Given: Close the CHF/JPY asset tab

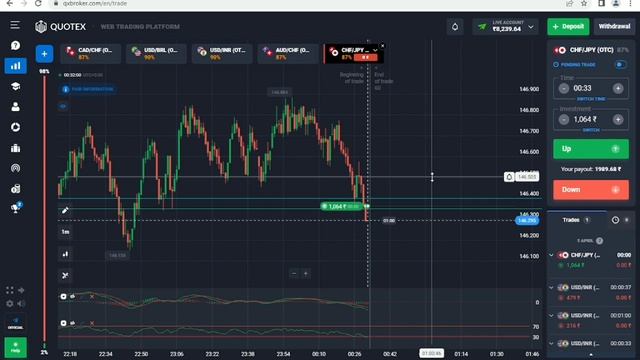Looking at the screenshot, I should point(382,46).
